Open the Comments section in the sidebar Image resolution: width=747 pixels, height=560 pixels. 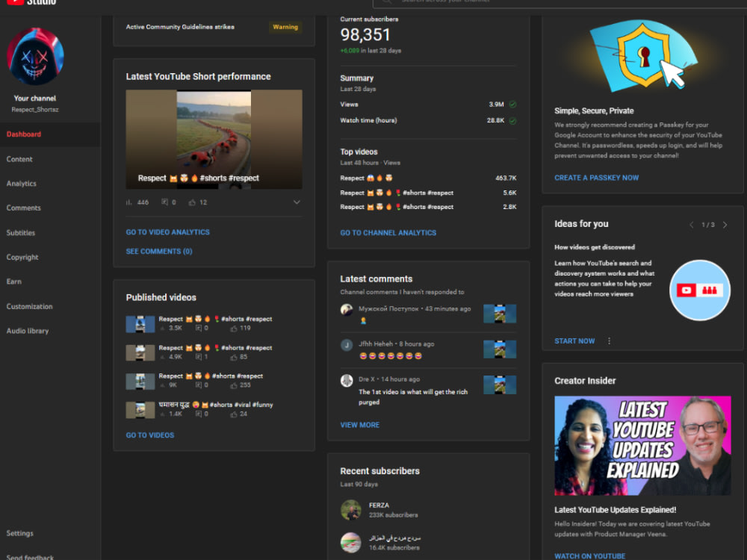(22, 208)
